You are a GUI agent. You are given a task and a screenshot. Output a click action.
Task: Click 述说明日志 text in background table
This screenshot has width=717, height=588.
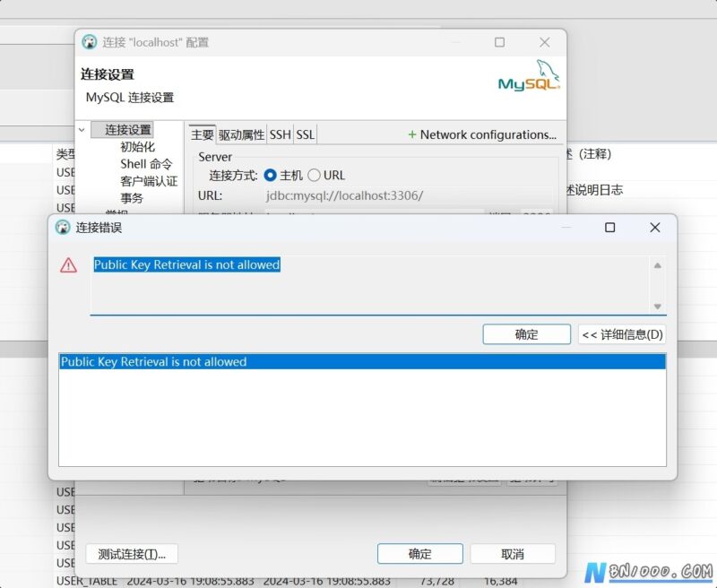(x=594, y=190)
